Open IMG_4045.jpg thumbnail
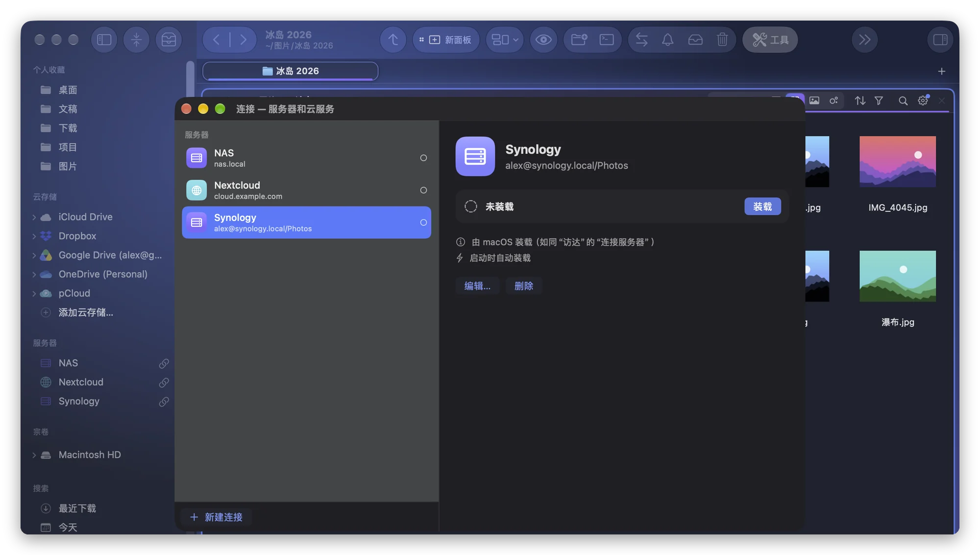 (x=898, y=162)
